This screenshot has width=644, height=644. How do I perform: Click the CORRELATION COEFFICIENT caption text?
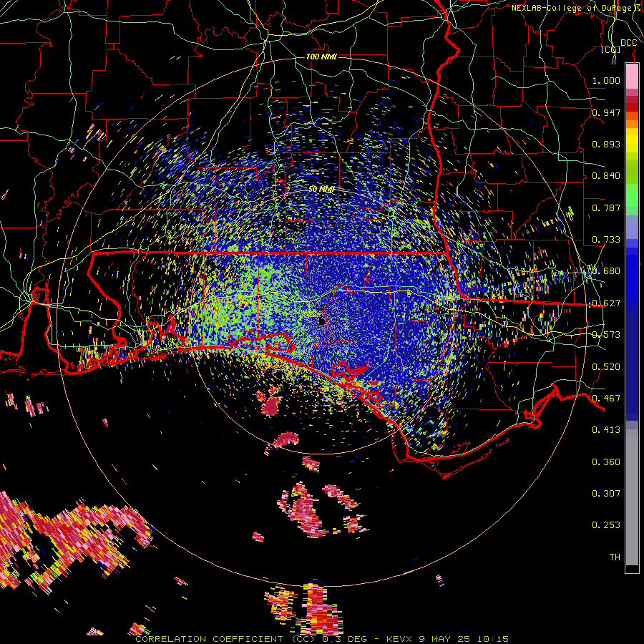click(209, 639)
